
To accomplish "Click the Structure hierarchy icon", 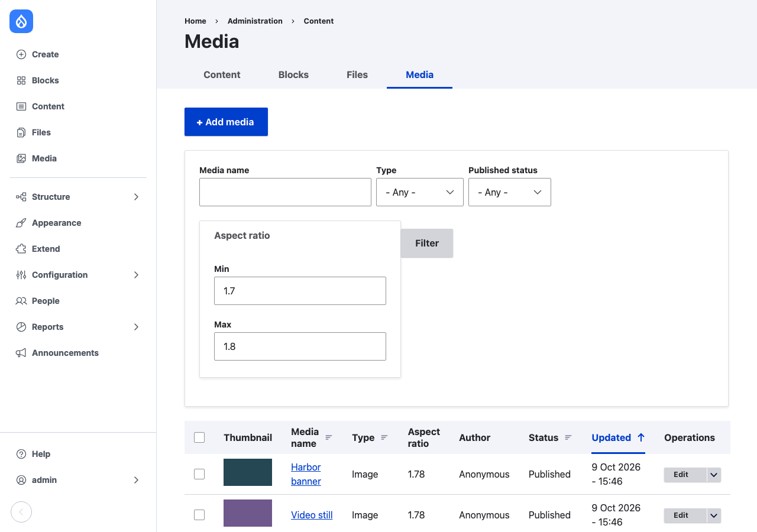I will coord(21,197).
